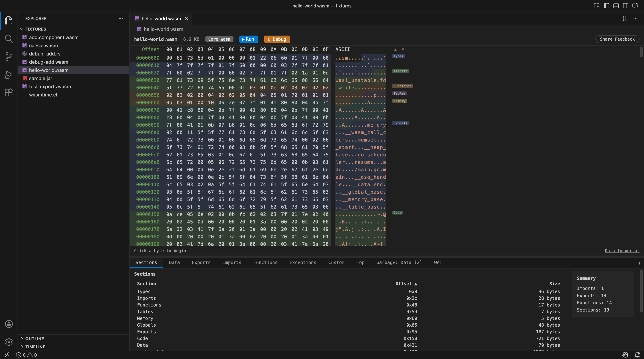Click the hex viewer vertical scrollbar
Viewport: 644px width, 359px height.
coord(641,52)
